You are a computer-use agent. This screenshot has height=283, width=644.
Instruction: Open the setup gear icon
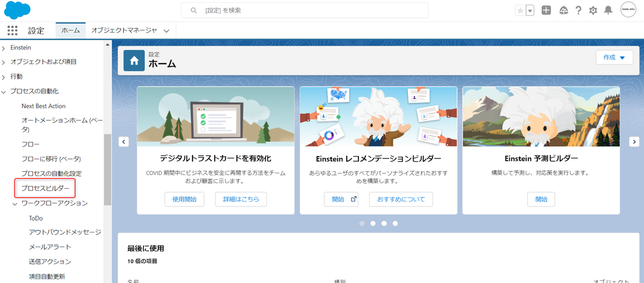point(593,11)
